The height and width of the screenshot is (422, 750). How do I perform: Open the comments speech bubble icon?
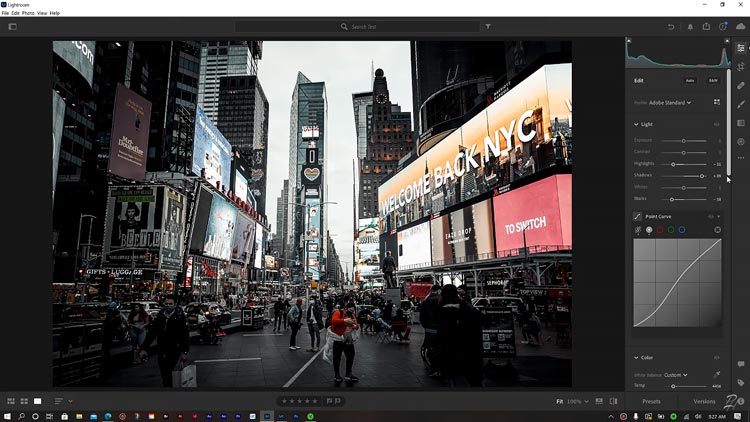[x=741, y=364]
